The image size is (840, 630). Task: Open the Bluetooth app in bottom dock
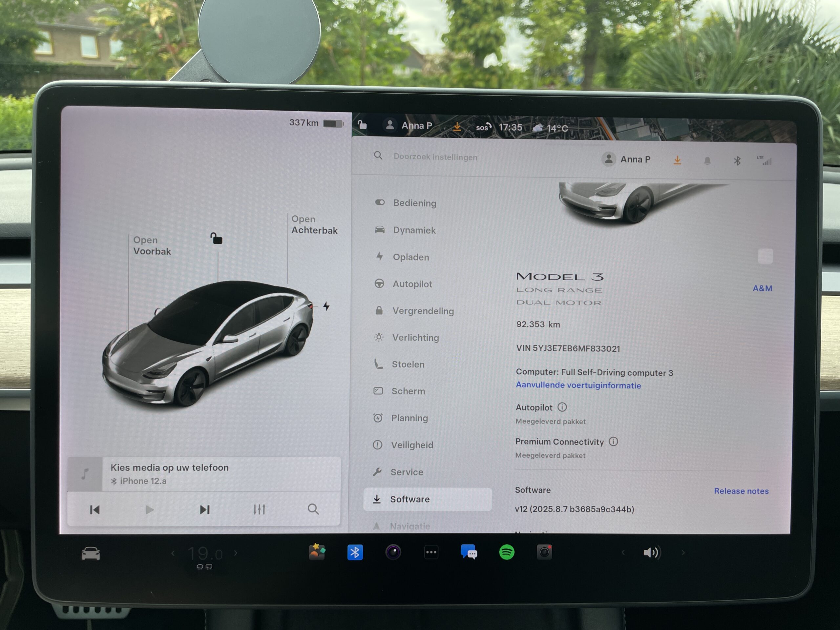(355, 552)
